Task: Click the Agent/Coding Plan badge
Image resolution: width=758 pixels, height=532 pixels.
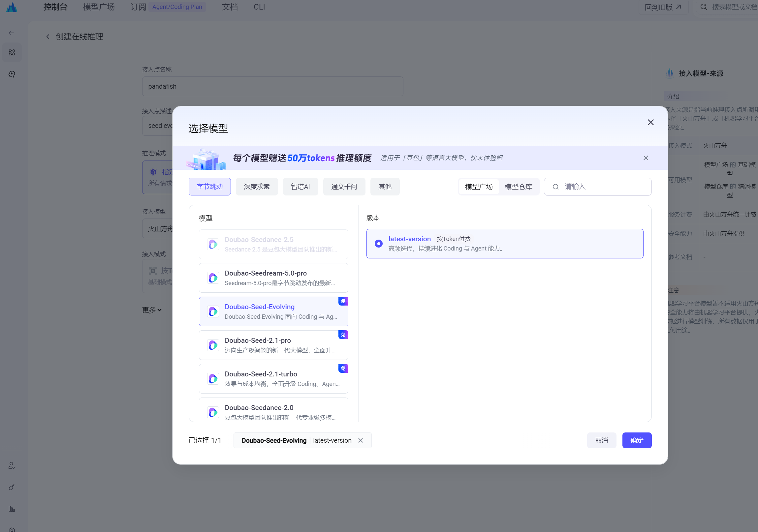Action: point(177,7)
